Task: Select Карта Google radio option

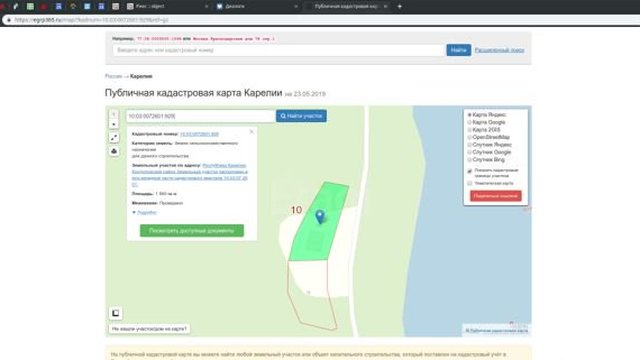Action: click(469, 122)
